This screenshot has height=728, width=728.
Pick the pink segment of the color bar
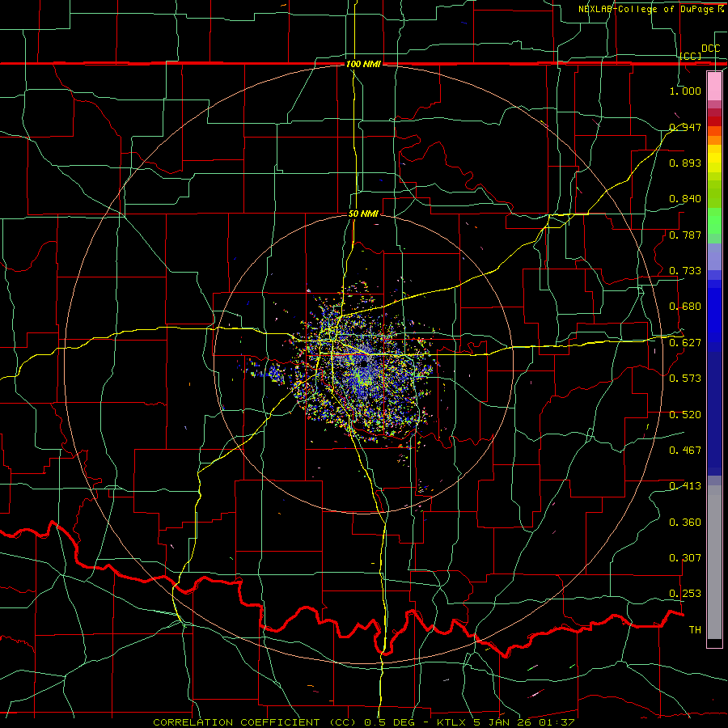pos(714,86)
